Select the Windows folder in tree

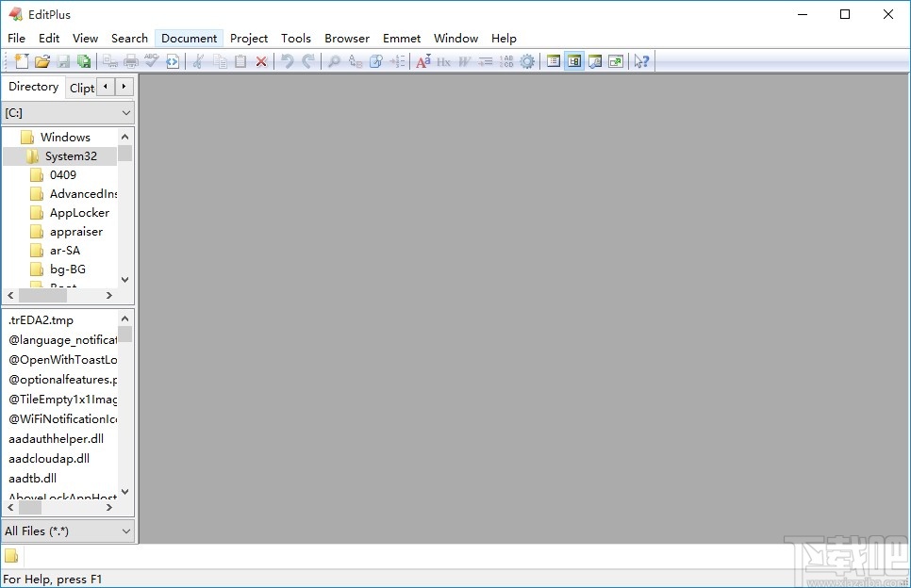65,138
